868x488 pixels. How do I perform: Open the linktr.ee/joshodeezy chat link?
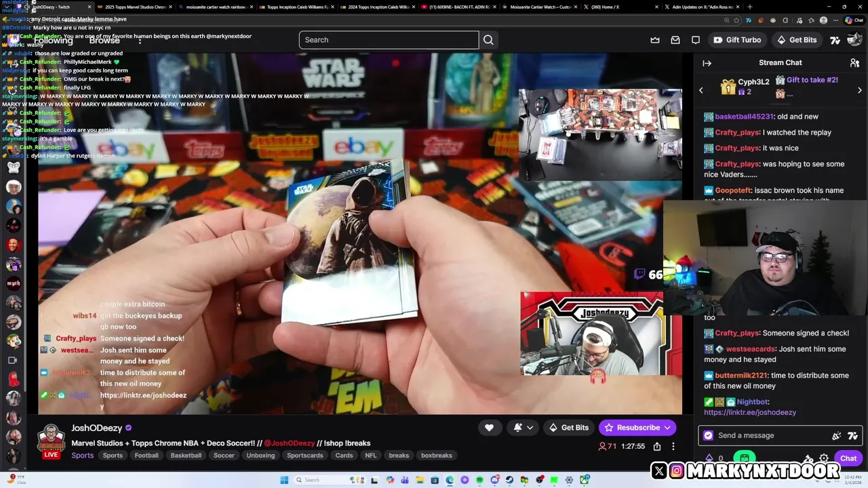pyautogui.click(x=750, y=412)
